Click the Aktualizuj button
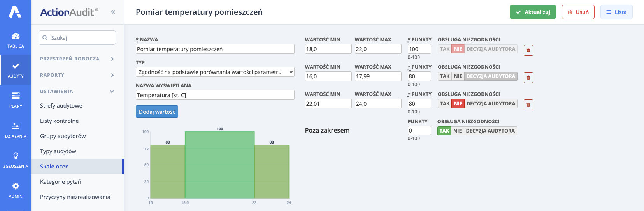The width and height of the screenshot is (644, 211). tap(532, 12)
